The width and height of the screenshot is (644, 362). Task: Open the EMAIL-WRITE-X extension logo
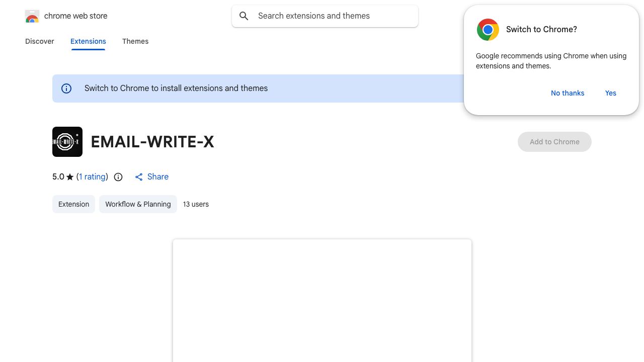[x=67, y=142]
